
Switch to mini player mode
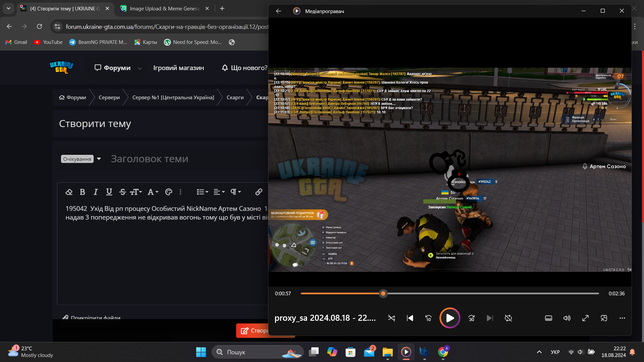point(604,318)
